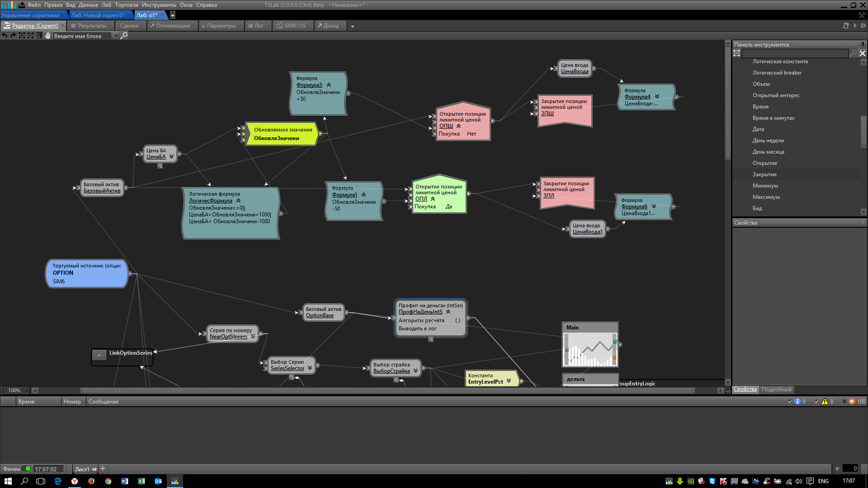Open the Торговля menu
868x488 pixels.
[126, 5]
